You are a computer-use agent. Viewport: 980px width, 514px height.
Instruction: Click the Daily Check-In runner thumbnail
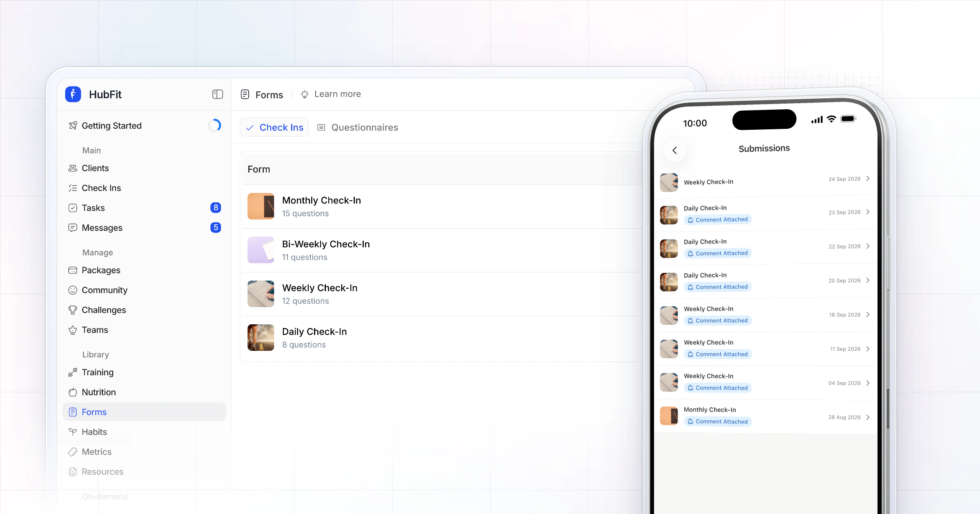pyautogui.click(x=261, y=337)
